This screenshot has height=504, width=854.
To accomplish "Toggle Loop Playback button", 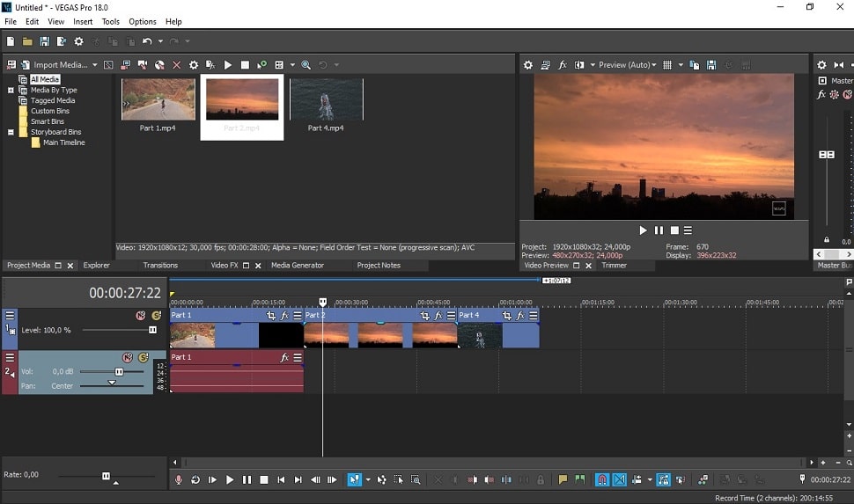I will click(x=195, y=479).
